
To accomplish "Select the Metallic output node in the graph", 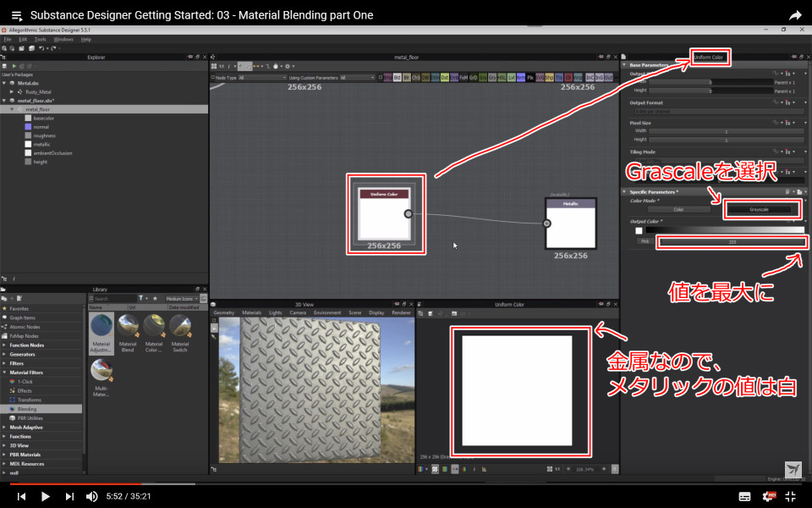I will 571,224.
